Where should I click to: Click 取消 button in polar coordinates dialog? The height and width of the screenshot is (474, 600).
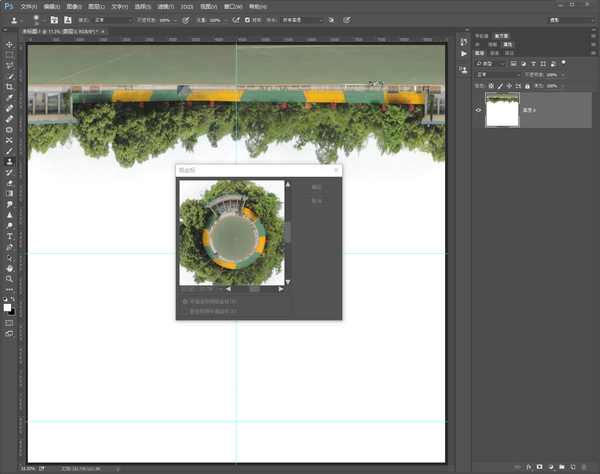(x=316, y=201)
